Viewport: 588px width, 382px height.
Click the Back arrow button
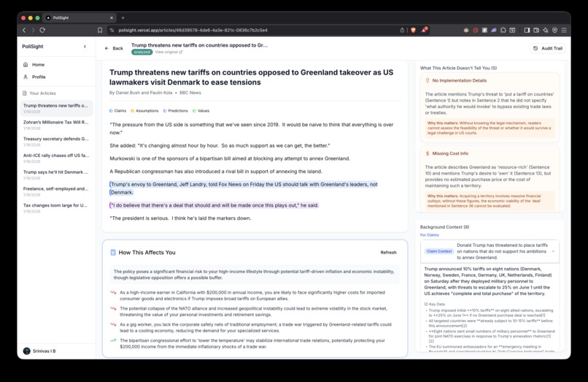[x=114, y=48]
